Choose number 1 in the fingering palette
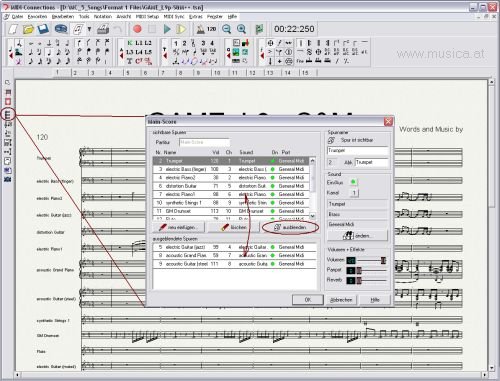 tap(176, 43)
